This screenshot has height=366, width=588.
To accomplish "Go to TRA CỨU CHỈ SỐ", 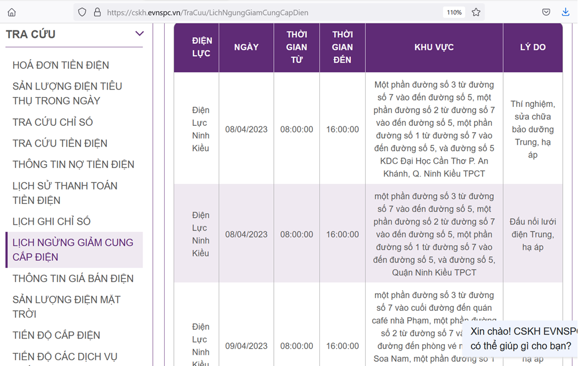I will click(53, 122).
